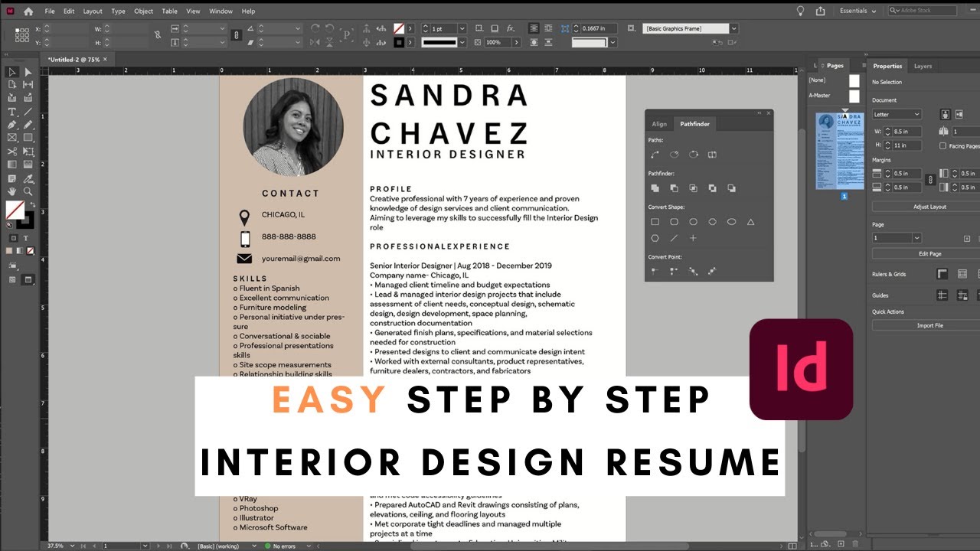Toggle Lock Guides icon in Properties
This screenshot has width=980, height=551.
(962, 295)
